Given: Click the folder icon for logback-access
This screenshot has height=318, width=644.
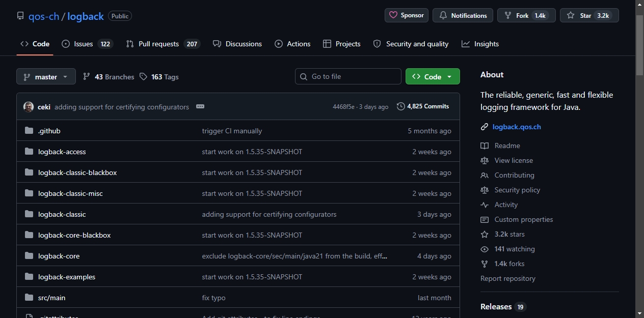Looking at the screenshot, I should pyautogui.click(x=29, y=152).
